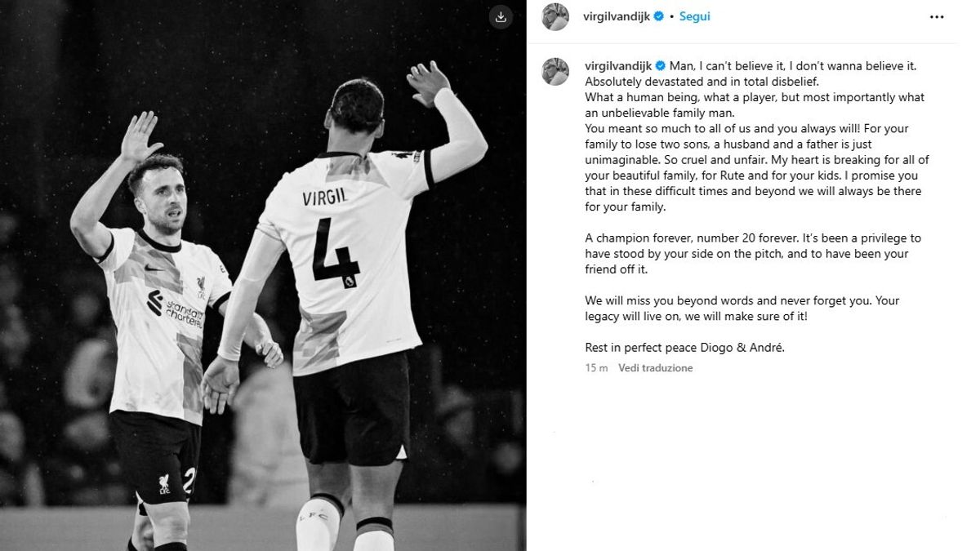Open the three-dot more options menu
The image size is (980, 551).
click(x=937, y=16)
